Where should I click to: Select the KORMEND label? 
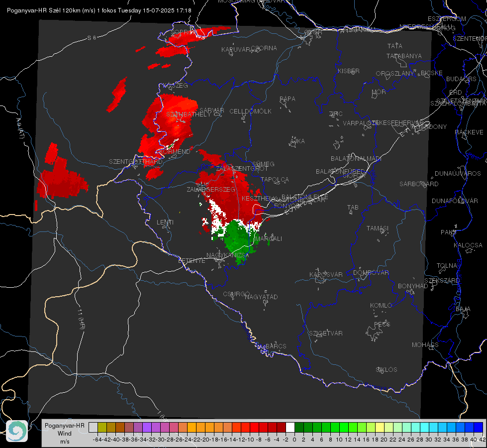[175, 152]
